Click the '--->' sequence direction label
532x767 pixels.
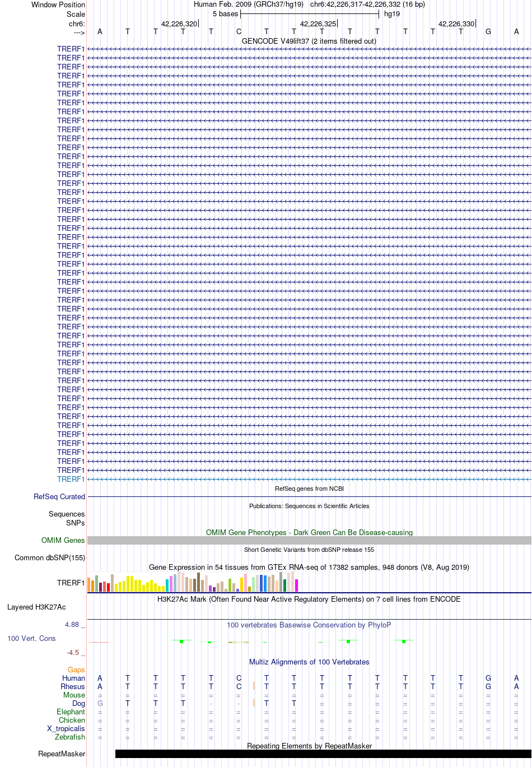79,32
